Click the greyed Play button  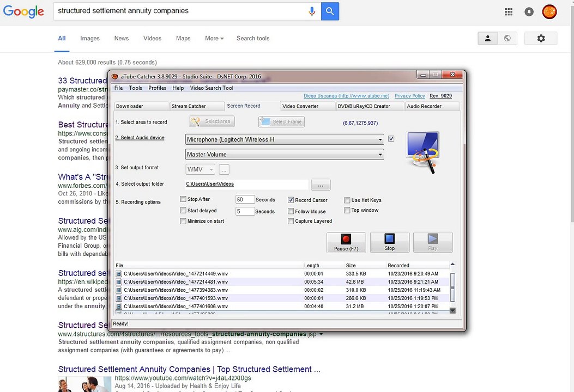point(433,242)
